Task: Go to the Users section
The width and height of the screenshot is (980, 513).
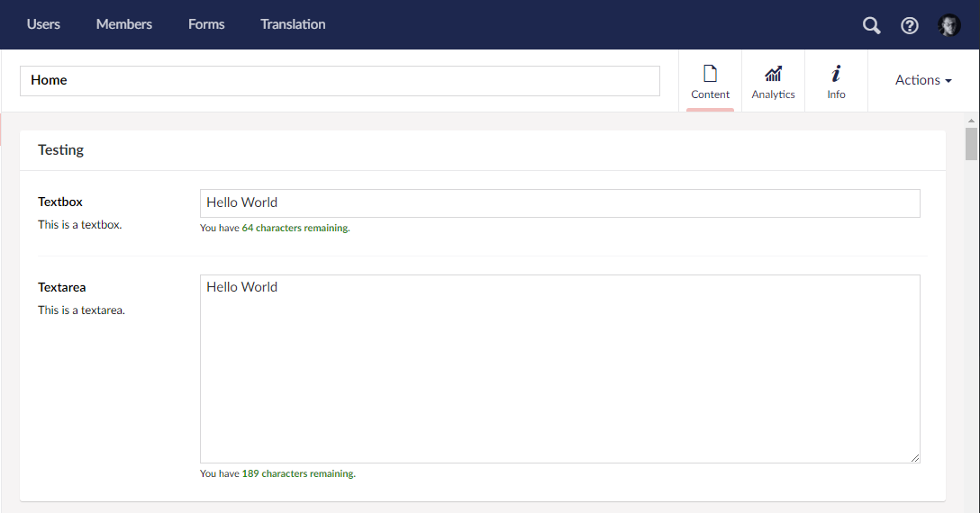Action: click(43, 24)
